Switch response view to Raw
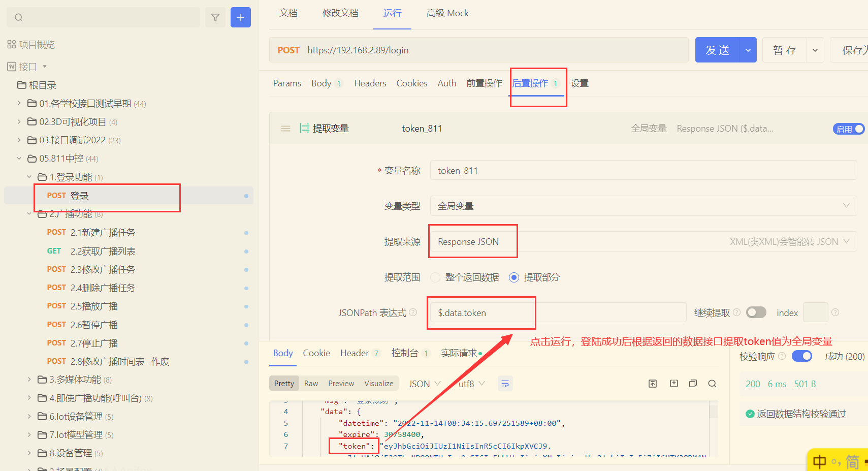Viewport: 868px width, 471px height. point(311,384)
